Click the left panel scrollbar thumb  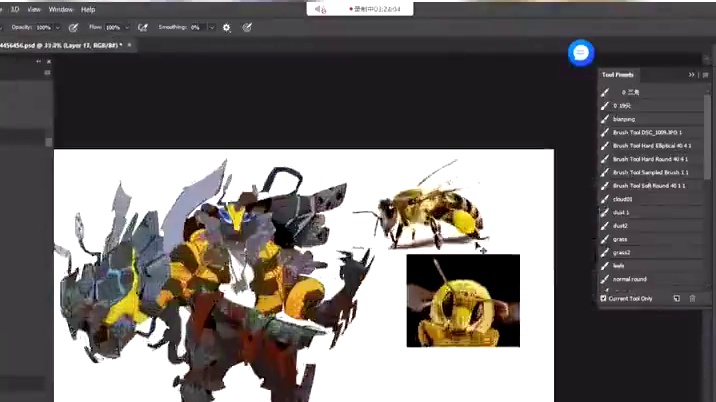point(48,142)
